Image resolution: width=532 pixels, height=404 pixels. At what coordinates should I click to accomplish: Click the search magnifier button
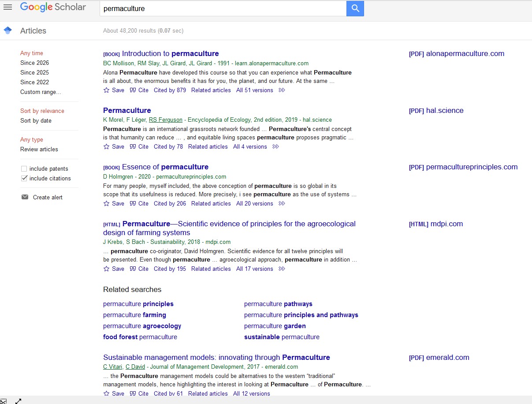tap(355, 8)
